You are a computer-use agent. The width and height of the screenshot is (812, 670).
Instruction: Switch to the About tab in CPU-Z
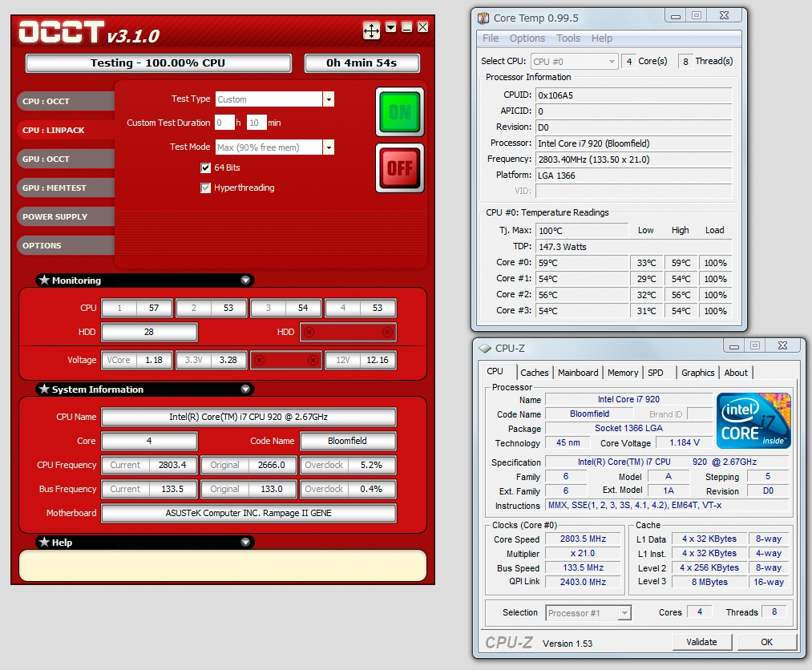coord(736,373)
